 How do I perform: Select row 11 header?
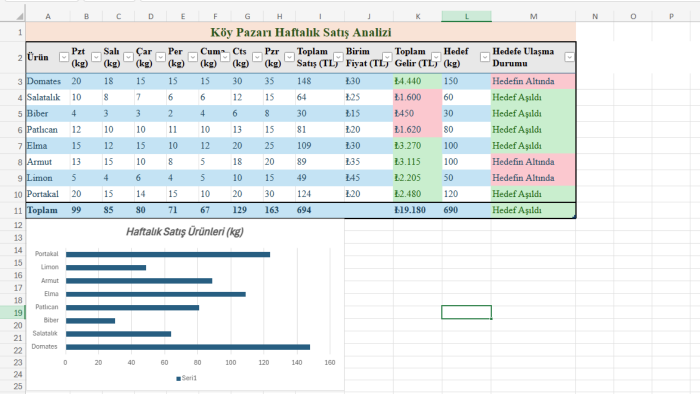(x=12, y=210)
